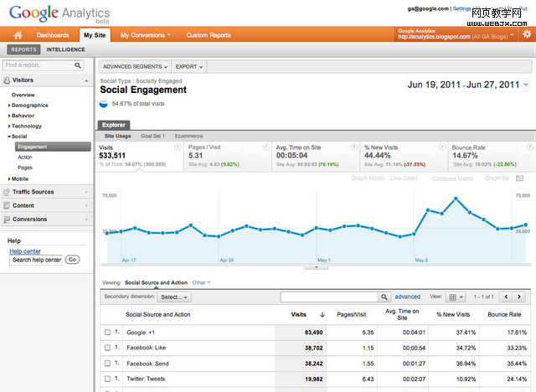This screenshot has height=392, width=536.
Task: Click the table search magnifier icon
Action: coord(384,297)
